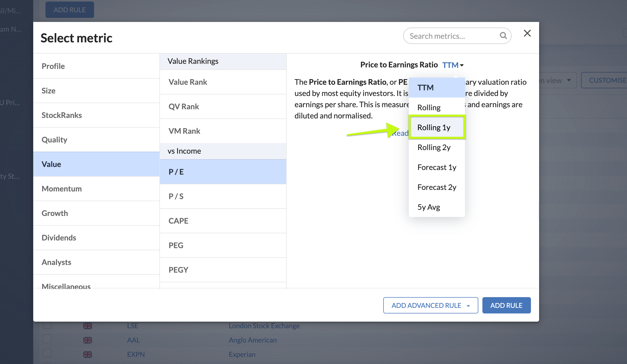627x364 pixels.
Task: Pick Forecast 2y period
Action: (437, 187)
